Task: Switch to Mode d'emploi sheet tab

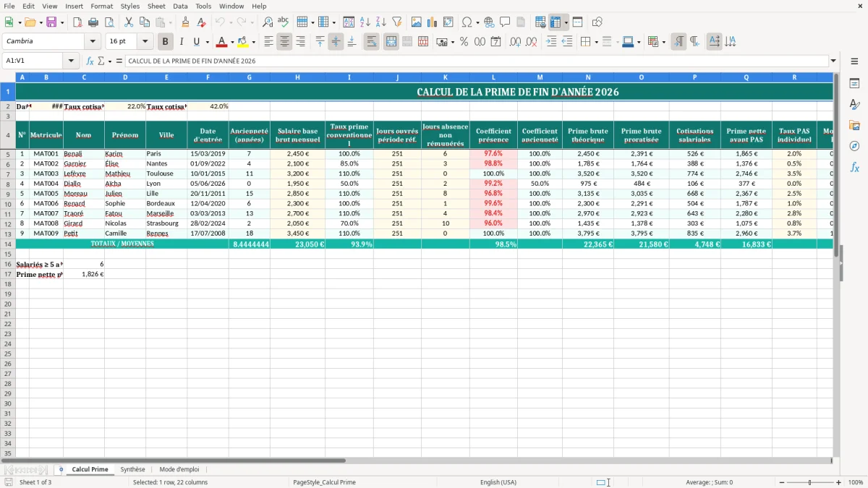Action: click(x=179, y=469)
